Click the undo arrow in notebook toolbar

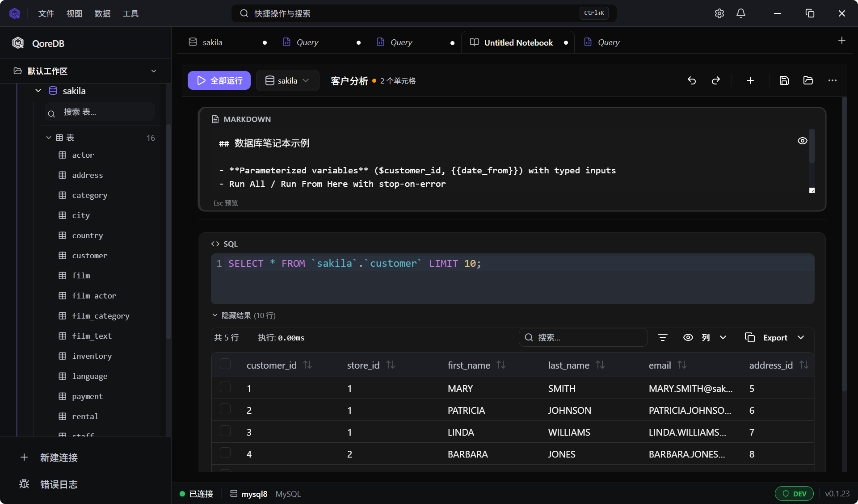[692, 80]
